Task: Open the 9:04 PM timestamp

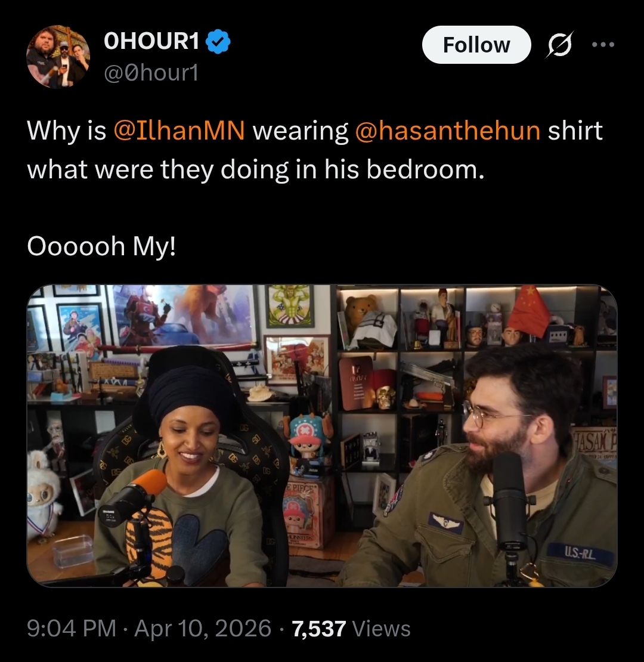Action: (x=72, y=628)
